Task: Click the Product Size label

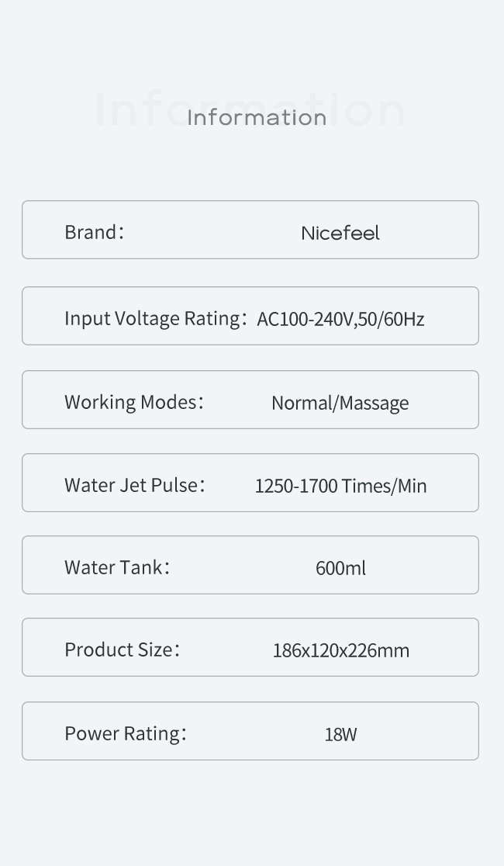Action: pos(122,649)
